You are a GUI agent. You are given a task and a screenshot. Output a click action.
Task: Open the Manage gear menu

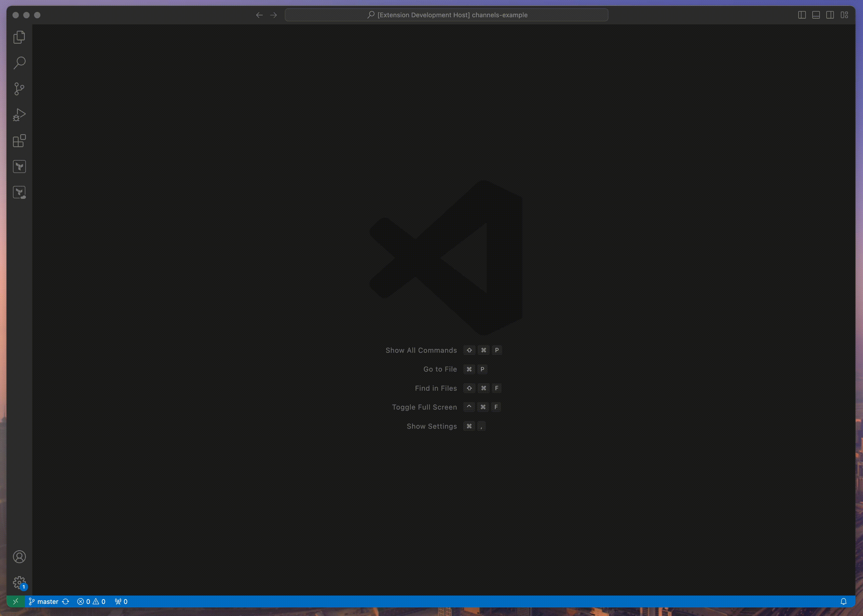tap(19, 582)
